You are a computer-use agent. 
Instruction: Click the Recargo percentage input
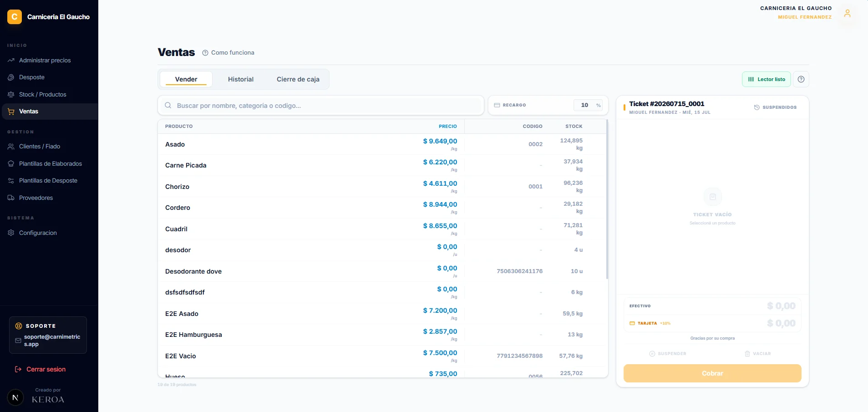(588, 105)
